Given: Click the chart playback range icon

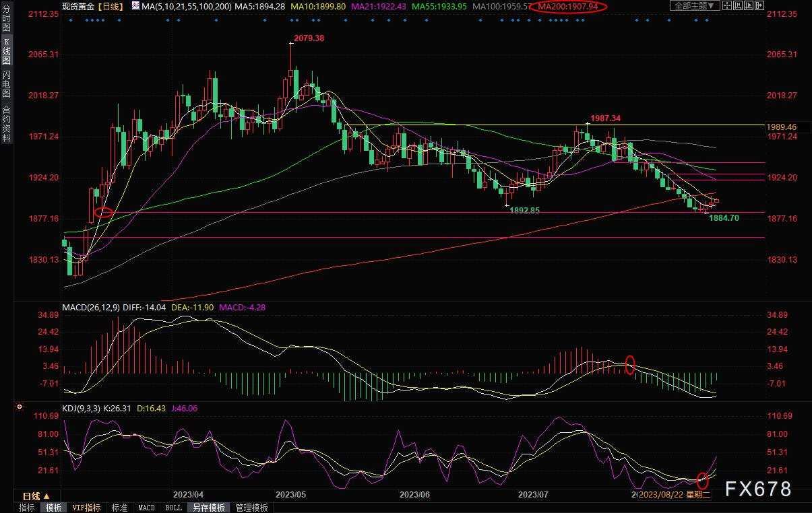Looking at the screenshot, I should [749, 5].
